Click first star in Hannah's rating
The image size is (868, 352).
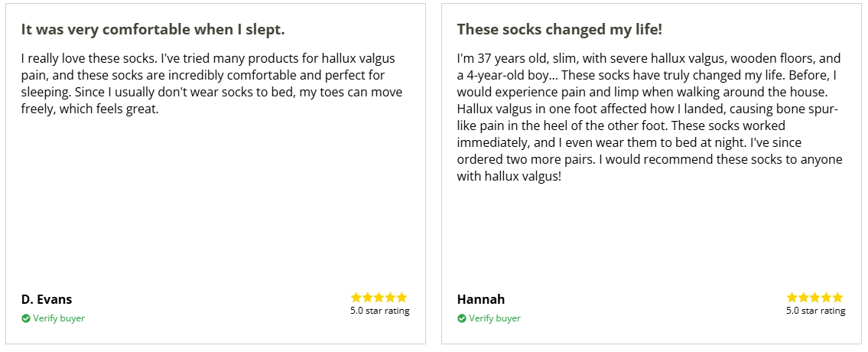[x=792, y=298]
